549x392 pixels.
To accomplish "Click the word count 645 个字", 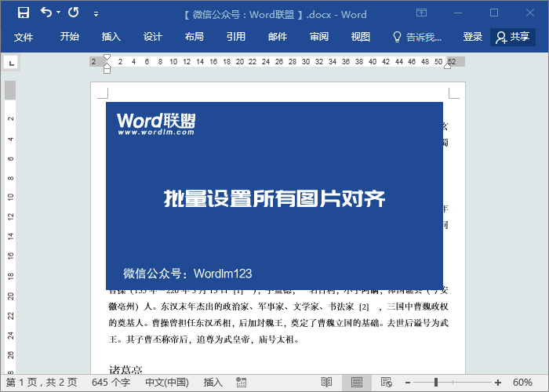I will pyautogui.click(x=111, y=383).
